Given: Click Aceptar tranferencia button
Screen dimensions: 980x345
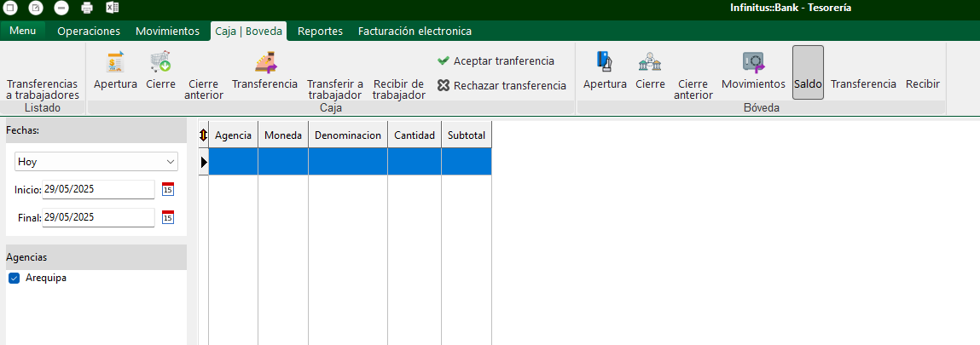Looking at the screenshot, I should pos(496,61).
